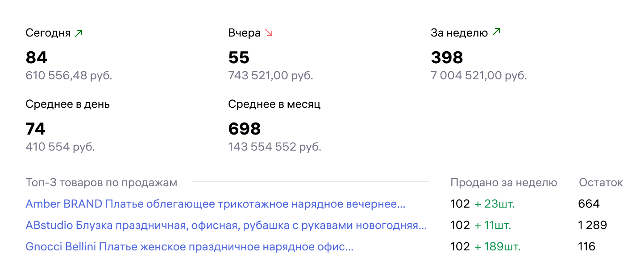Click the Сегодня sales count 84
The width and height of the screenshot is (644, 278).
click(x=37, y=58)
